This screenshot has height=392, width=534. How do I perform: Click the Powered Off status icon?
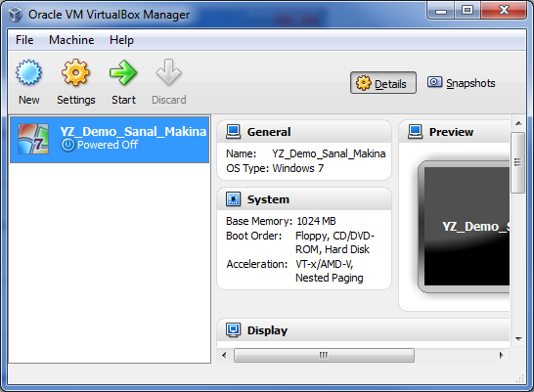(x=68, y=145)
